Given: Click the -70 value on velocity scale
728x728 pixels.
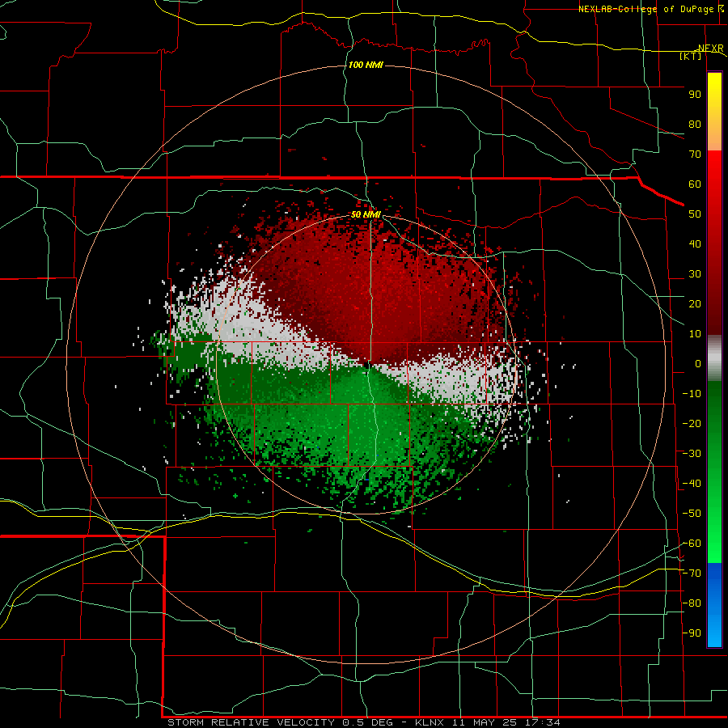Looking at the screenshot, I should pyautogui.click(x=692, y=574).
